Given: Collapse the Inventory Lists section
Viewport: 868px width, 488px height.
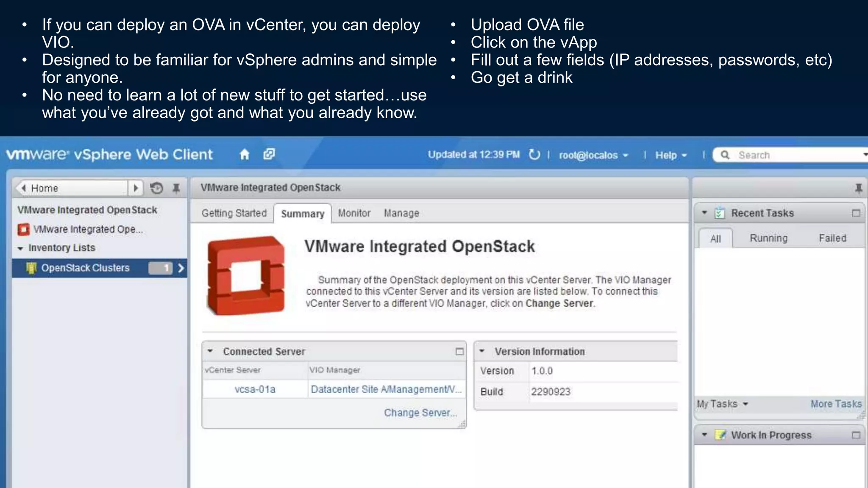Looking at the screenshot, I should pyautogui.click(x=20, y=248).
